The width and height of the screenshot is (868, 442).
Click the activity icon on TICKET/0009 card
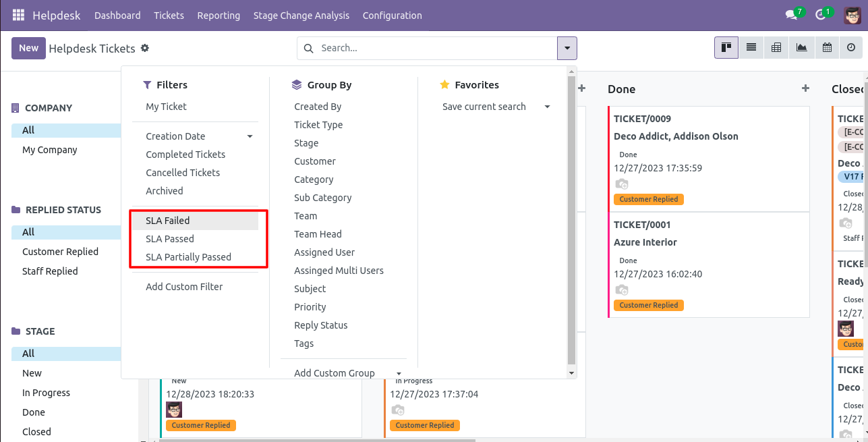621,184
